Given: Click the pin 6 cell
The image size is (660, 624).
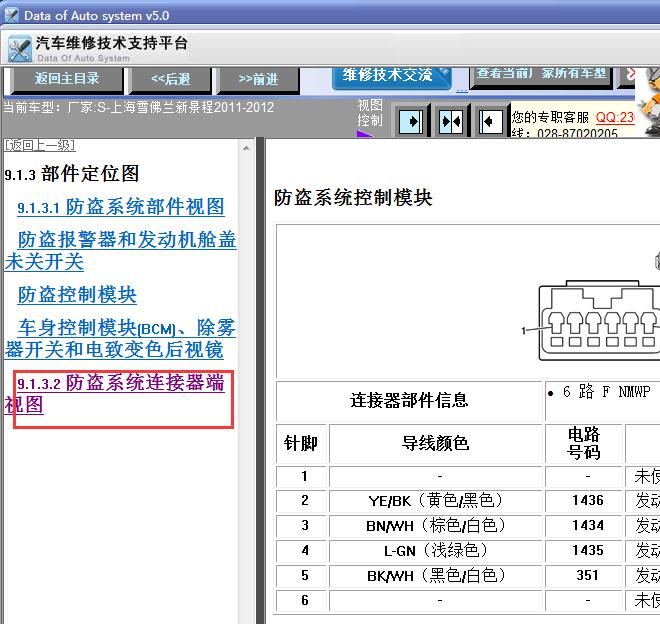Looking at the screenshot, I should [x=301, y=600].
